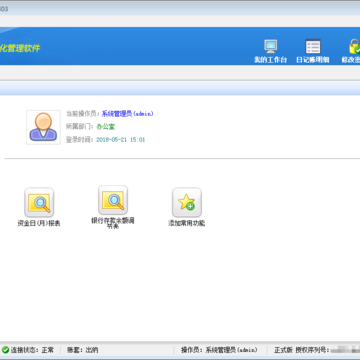This screenshot has height=360, width=360.
Task: Open 我的工作台 monitor icon
Action: click(x=270, y=46)
